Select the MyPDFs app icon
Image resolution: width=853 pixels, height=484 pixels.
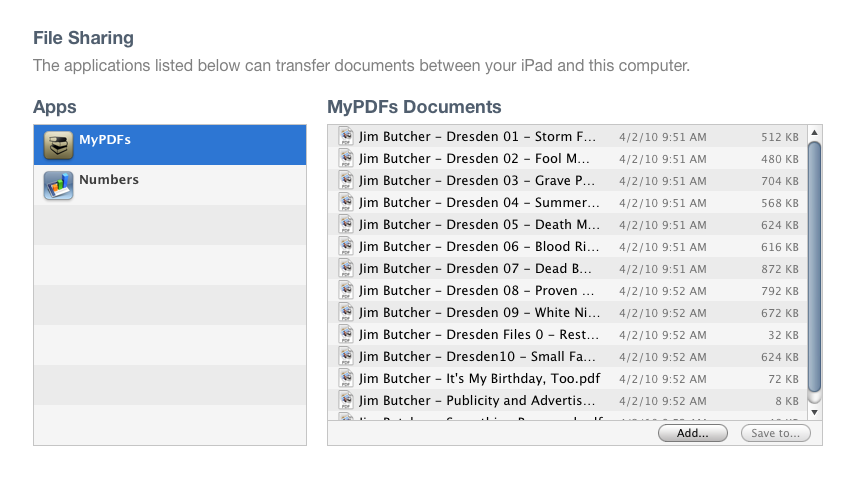tap(58, 145)
